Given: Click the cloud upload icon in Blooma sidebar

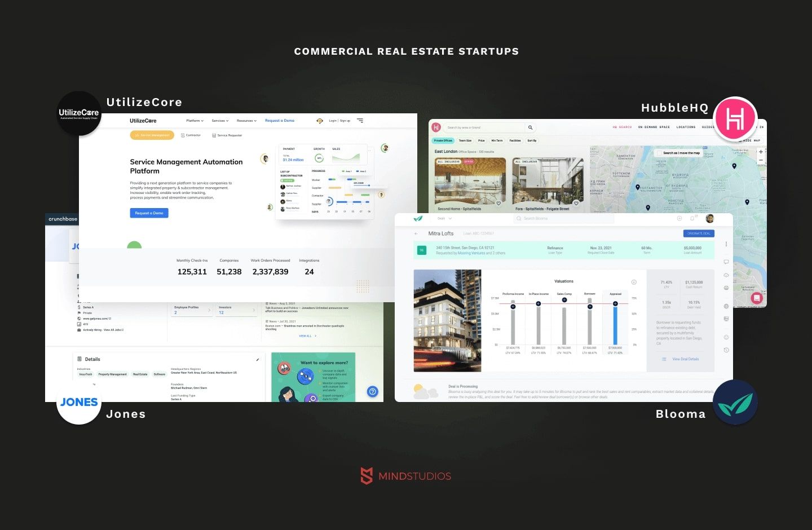Looking at the screenshot, I should point(726,275).
